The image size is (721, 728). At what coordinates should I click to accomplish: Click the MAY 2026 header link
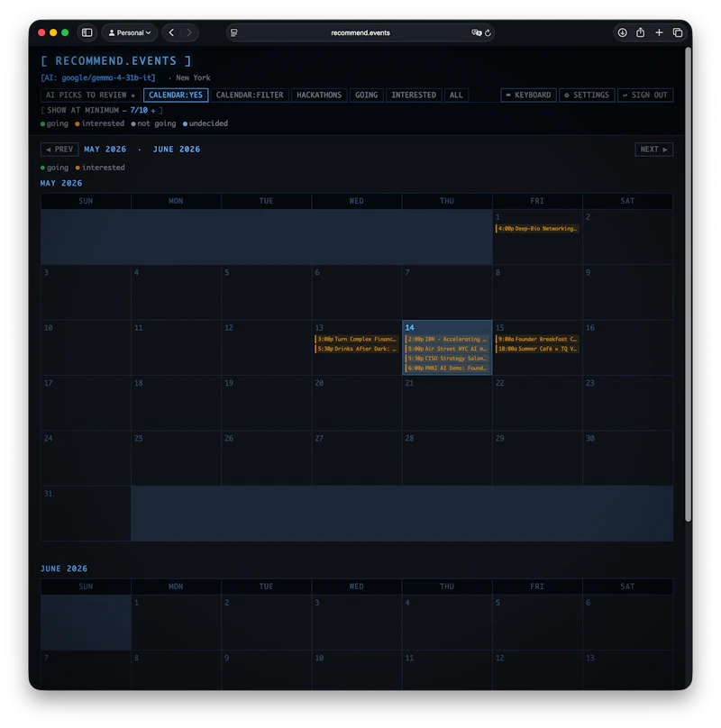(x=105, y=150)
